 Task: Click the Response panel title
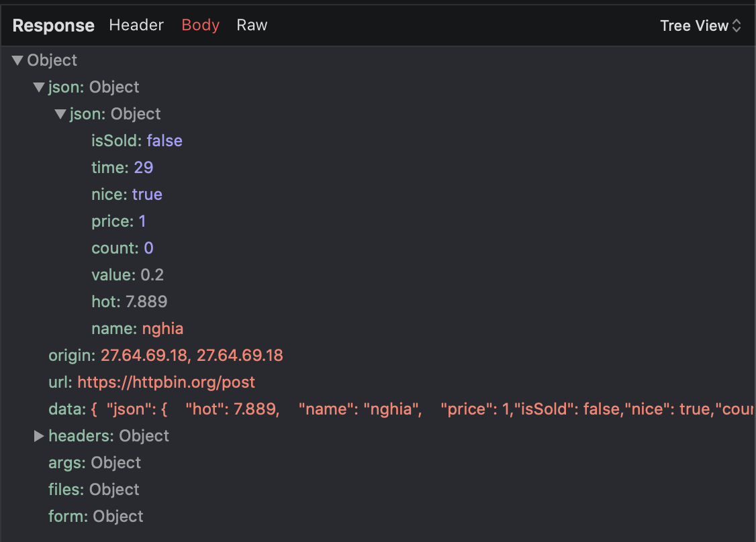tap(53, 25)
